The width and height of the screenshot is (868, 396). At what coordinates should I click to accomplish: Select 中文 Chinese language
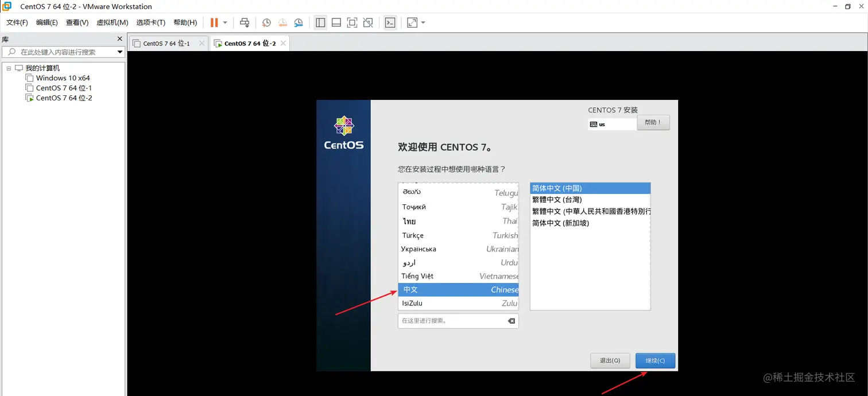tap(458, 290)
